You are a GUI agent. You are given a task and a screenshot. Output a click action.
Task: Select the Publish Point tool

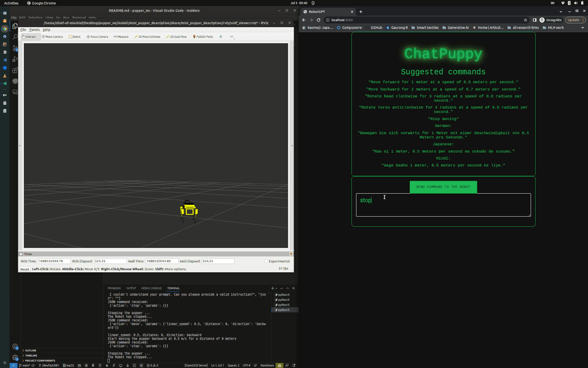tap(203, 37)
